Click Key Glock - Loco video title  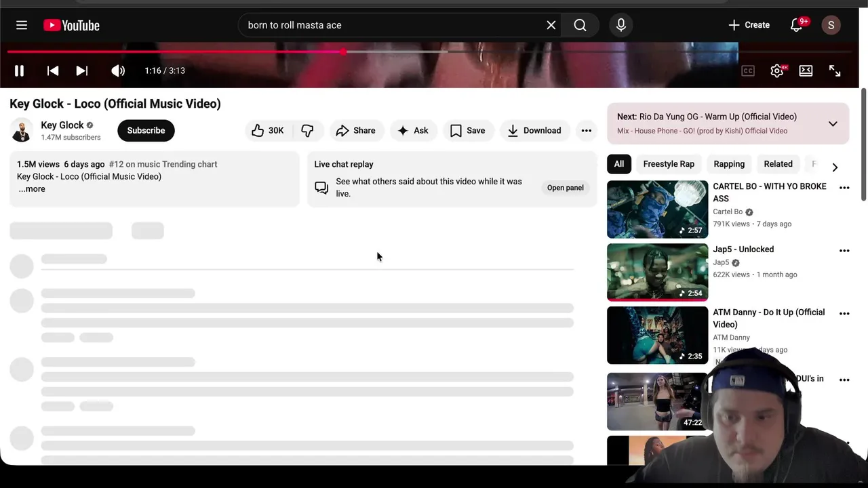[115, 104]
